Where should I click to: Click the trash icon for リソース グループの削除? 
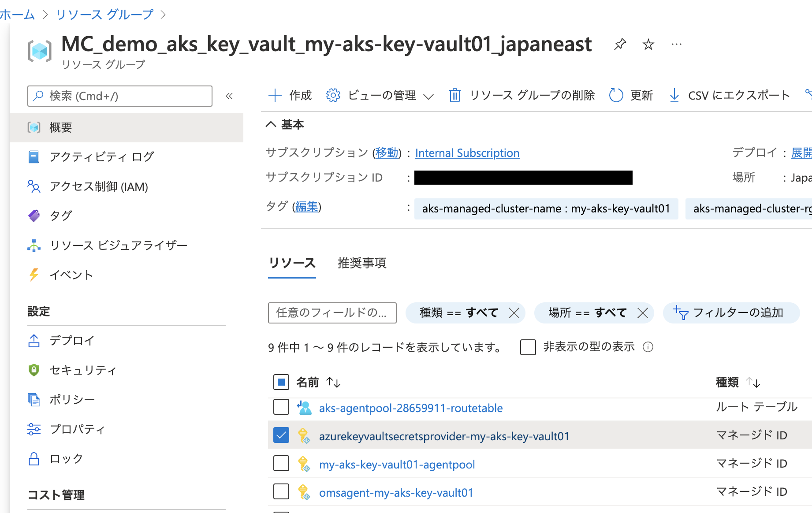455,95
